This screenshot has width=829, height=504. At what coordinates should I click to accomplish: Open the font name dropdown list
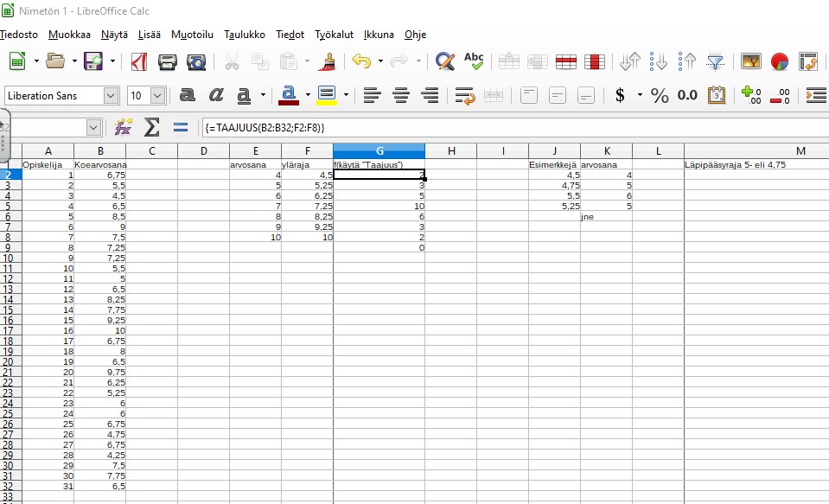pos(111,95)
